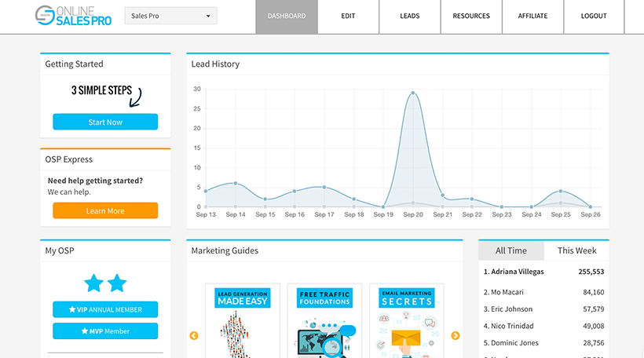Open the Affiliate section
The image size is (644, 358).
click(x=532, y=16)
